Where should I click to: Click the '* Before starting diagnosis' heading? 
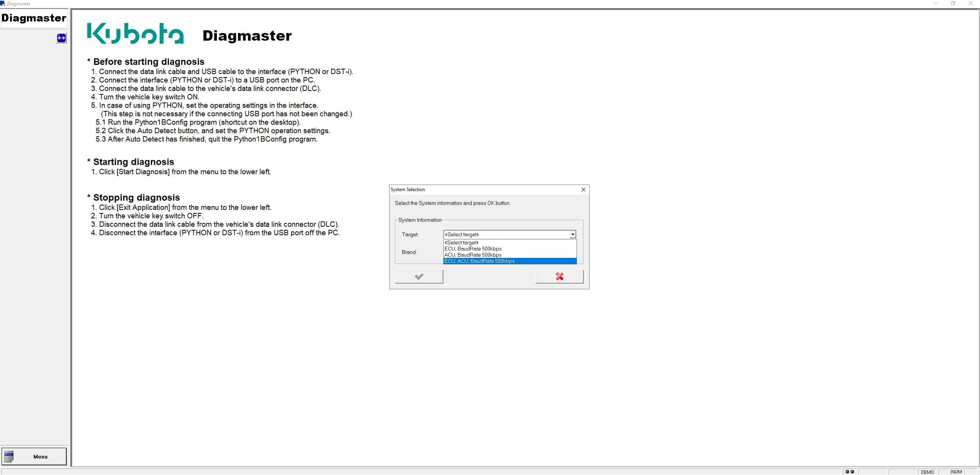point(146,62)
